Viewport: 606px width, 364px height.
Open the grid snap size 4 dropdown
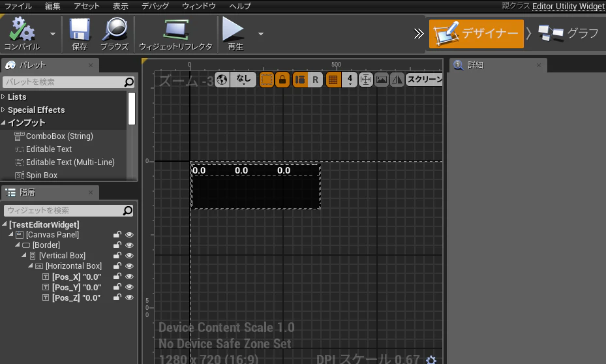[x=350, y=80]
